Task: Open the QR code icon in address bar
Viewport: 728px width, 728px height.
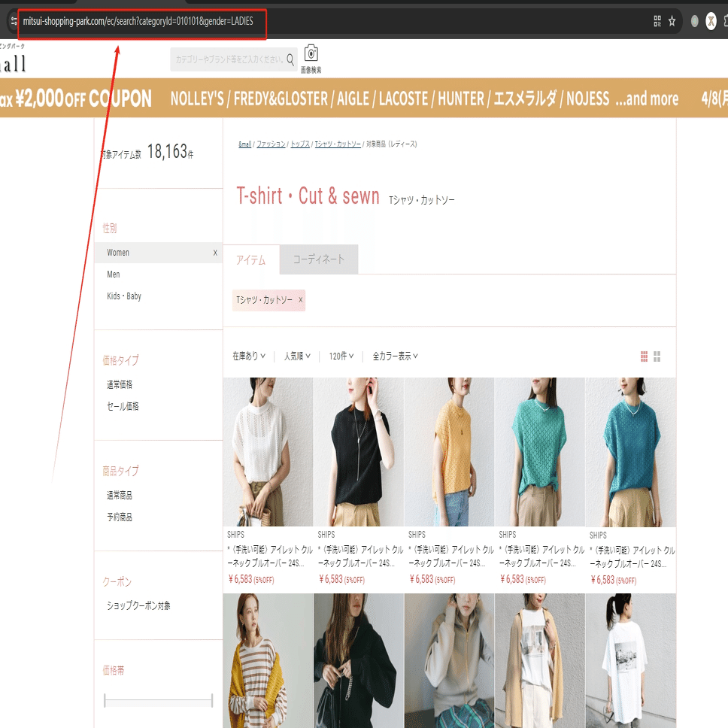Action: tap(657, 21)
